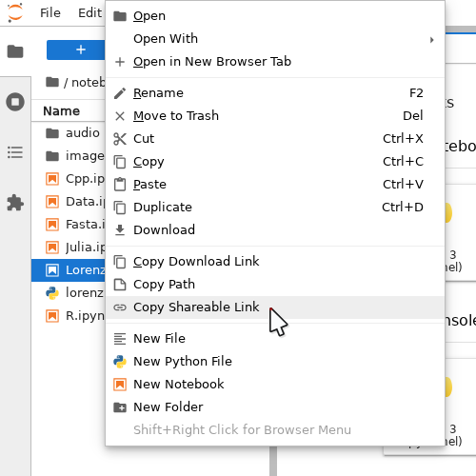
Task: Choose Cut in the context menu
Action: 275,139
